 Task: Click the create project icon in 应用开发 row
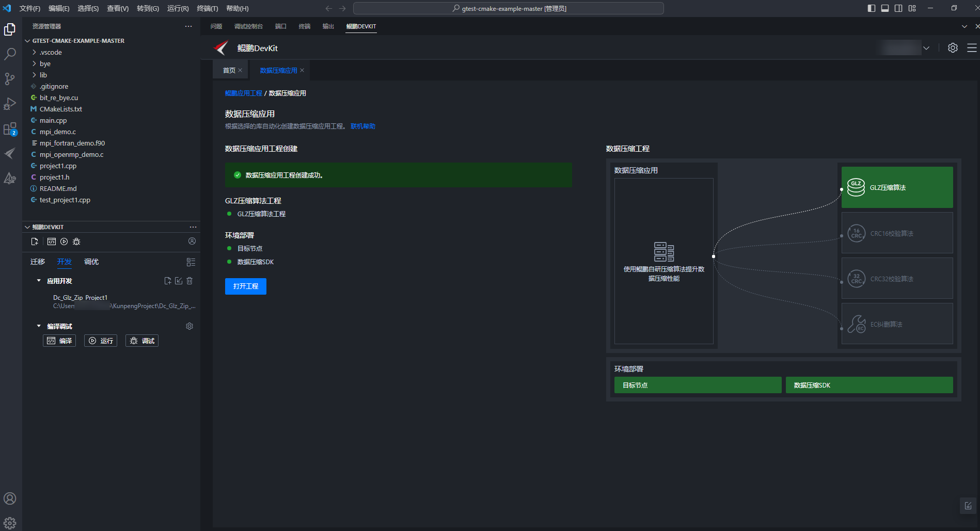(x=168, y=281)
